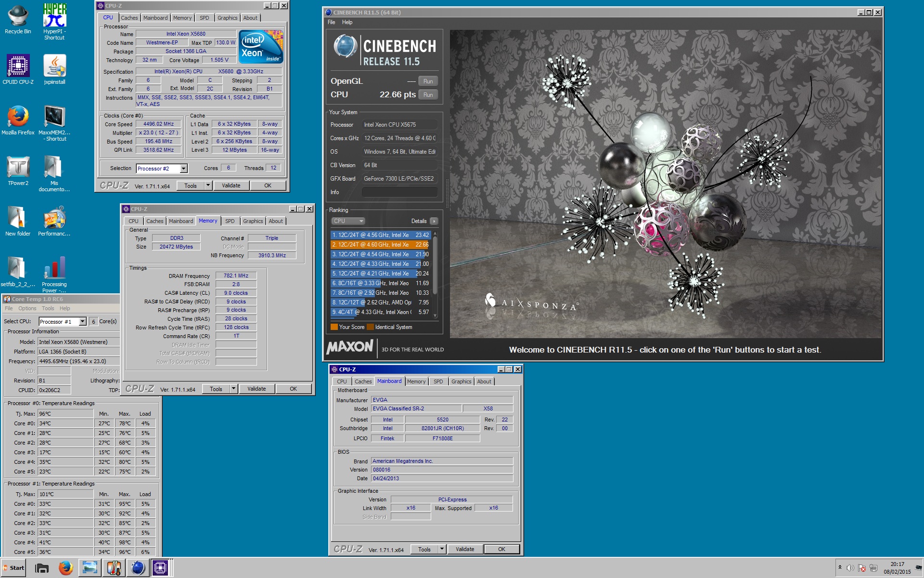
Task: Click Validate in Mainboard CPU-Z window
Action: pyautogui.click(x=465, y=549)
